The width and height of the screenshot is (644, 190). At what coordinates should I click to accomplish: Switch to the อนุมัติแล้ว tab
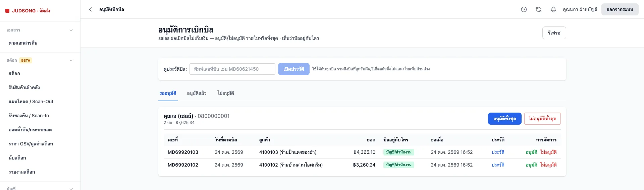click(x=197, y=93)
